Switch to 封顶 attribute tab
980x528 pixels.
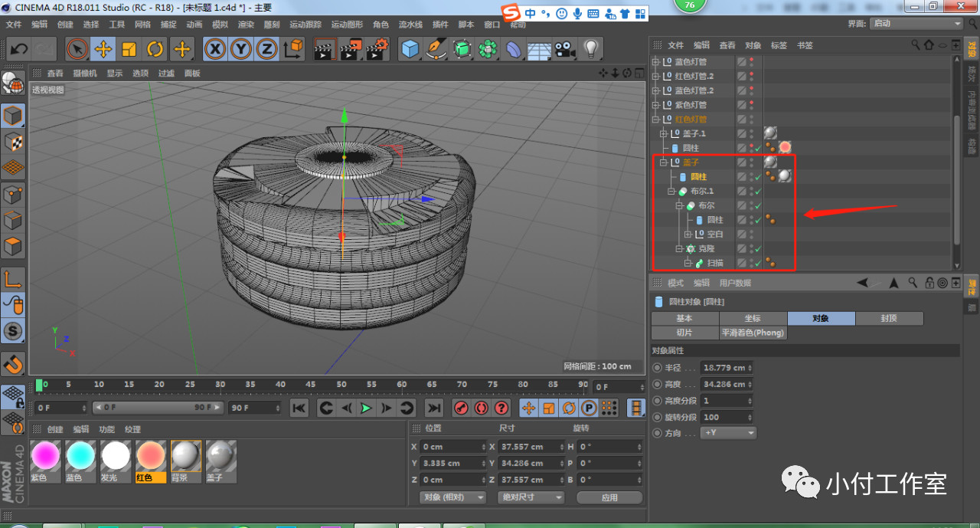889,318
